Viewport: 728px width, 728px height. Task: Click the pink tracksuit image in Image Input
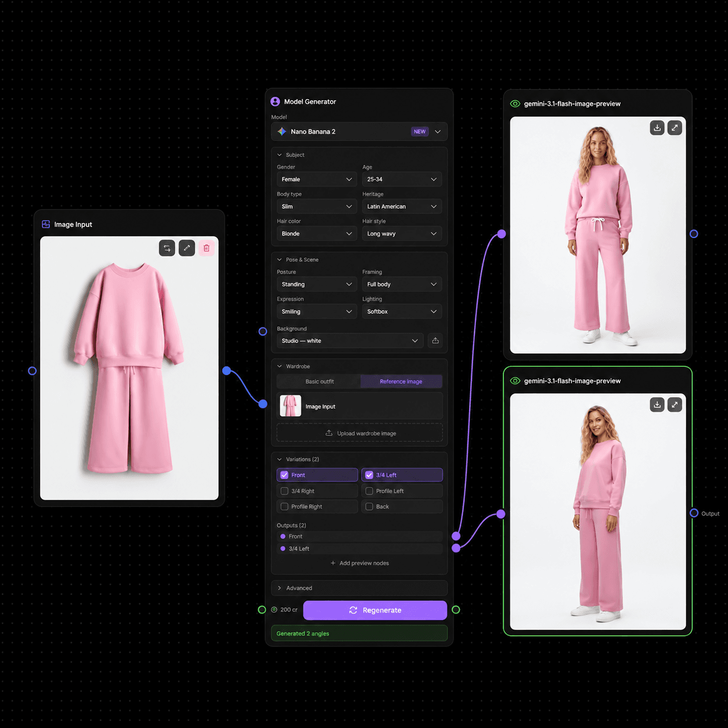coord(129,368)
